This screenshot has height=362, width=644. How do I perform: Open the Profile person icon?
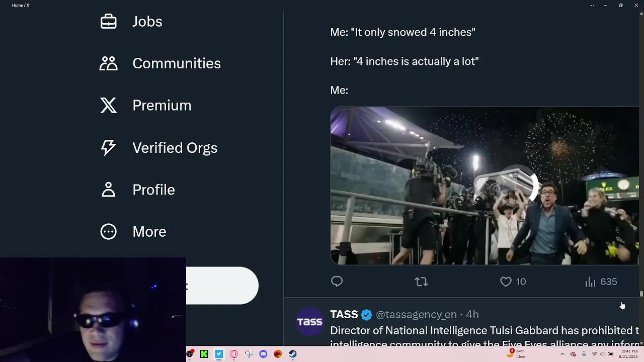[108, 190]
